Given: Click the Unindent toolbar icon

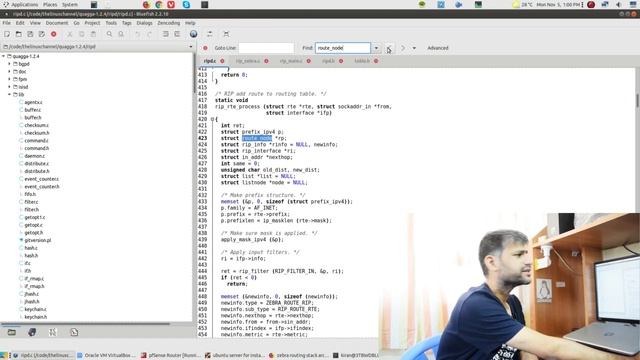Looking at the screenshot, I should coord(166,34).
